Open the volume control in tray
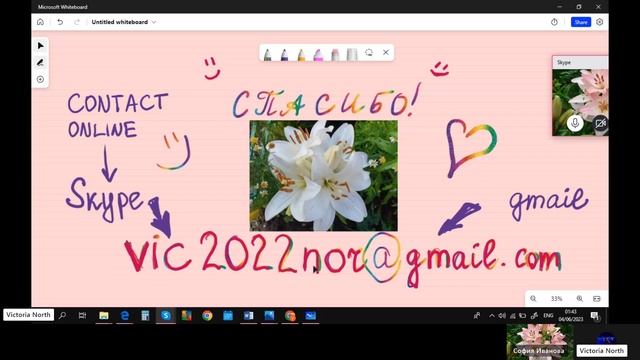640x360 pixels. pyautogui.click(x=502, y=316)
